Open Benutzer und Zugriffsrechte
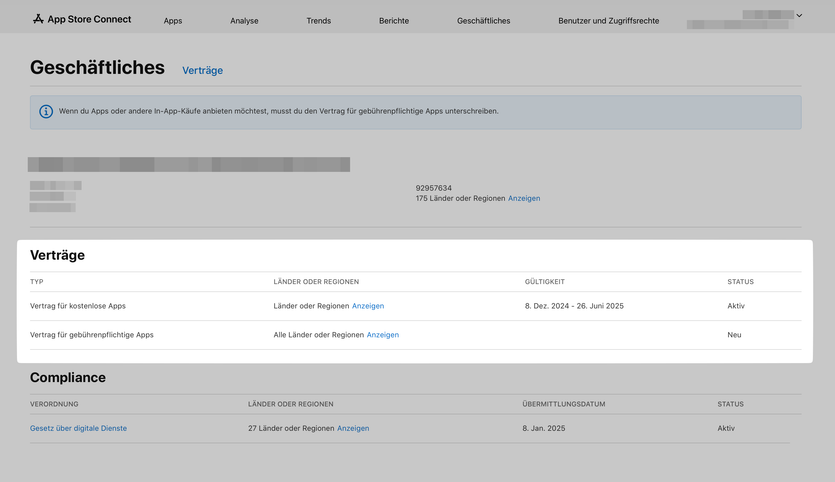 (609, 21)
